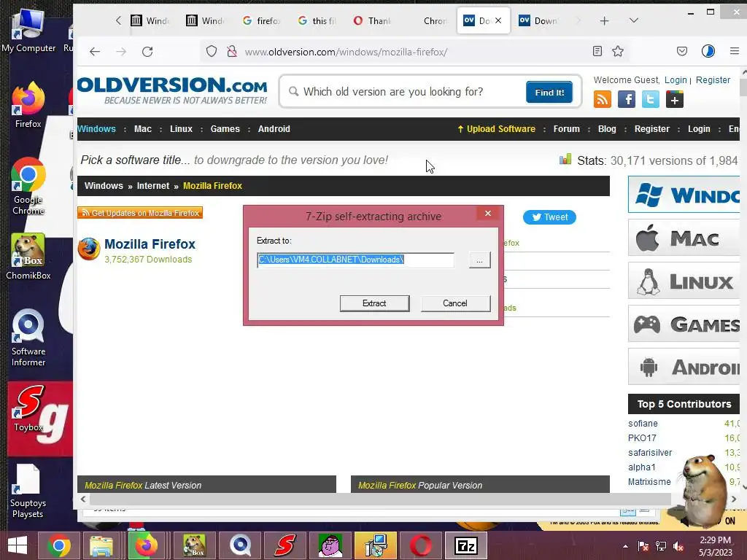747x560 pixels.
Task: Click the insecure connection lock icon
Action: [x=232, y=52]
